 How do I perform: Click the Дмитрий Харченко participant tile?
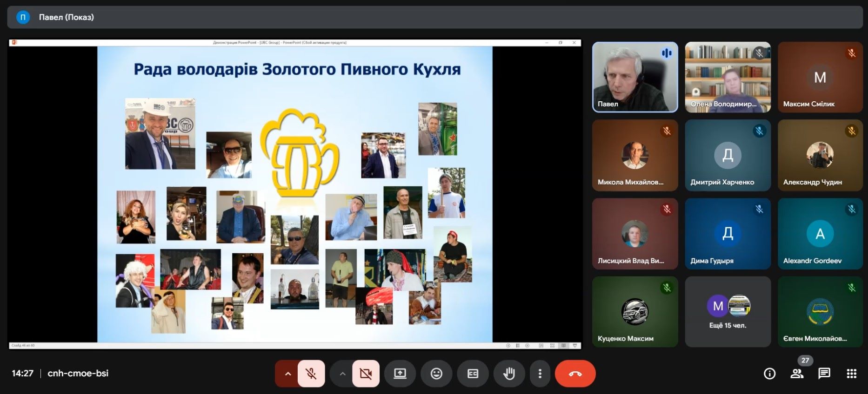click(x=728, y=156)
